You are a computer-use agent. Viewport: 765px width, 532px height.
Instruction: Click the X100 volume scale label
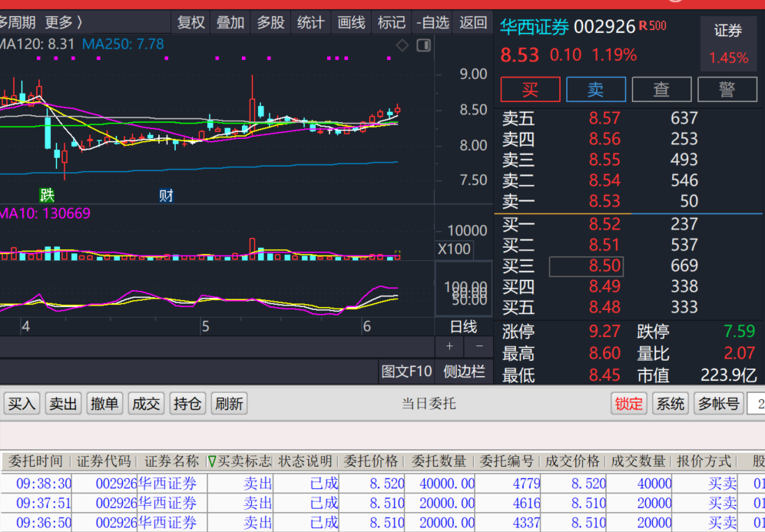click(x=454, y=249)
